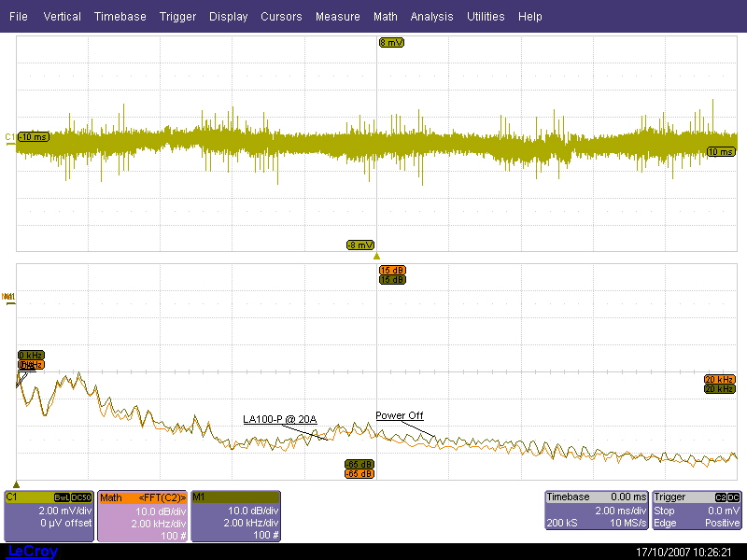Open the Measure menu
Viewport: 747px width, 560px height.
pyautogui.click(x=338, y=17)
